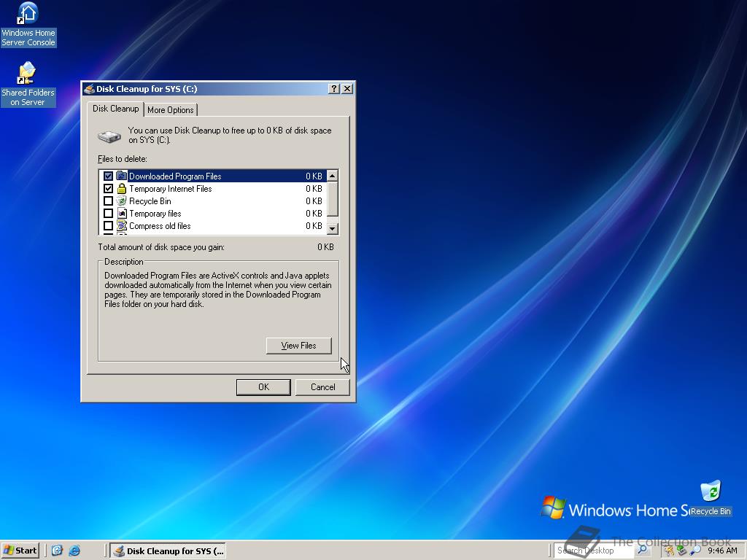Image resolution: width=747 pixels, height=560 pixels.
Task: Click the Search Desktop input field
Action: [594, 551]
